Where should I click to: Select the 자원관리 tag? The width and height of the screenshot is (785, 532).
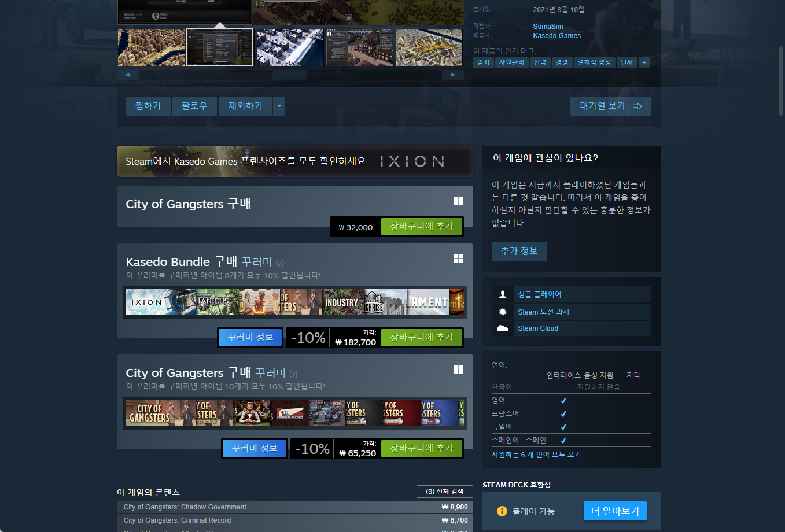(511, 62)
